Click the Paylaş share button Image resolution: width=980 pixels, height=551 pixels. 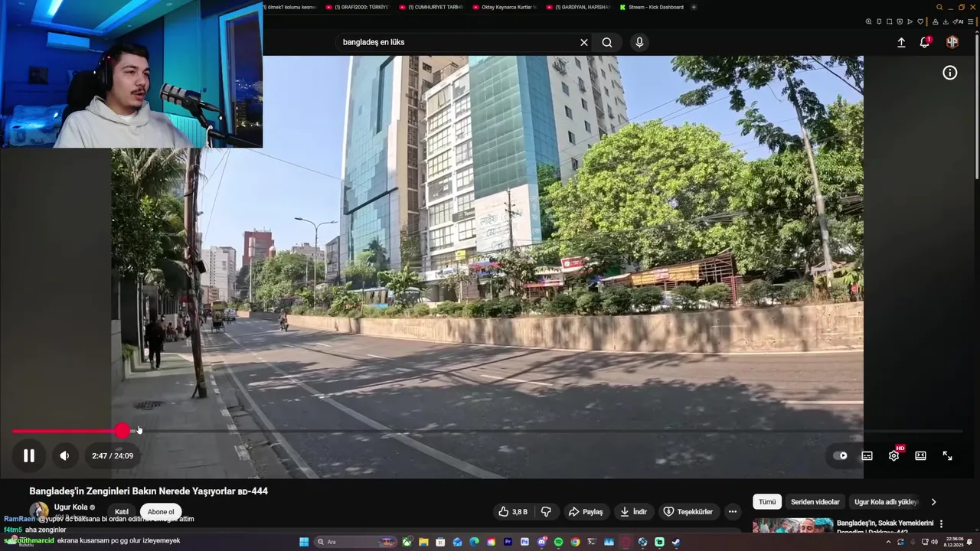pos(585,511)
